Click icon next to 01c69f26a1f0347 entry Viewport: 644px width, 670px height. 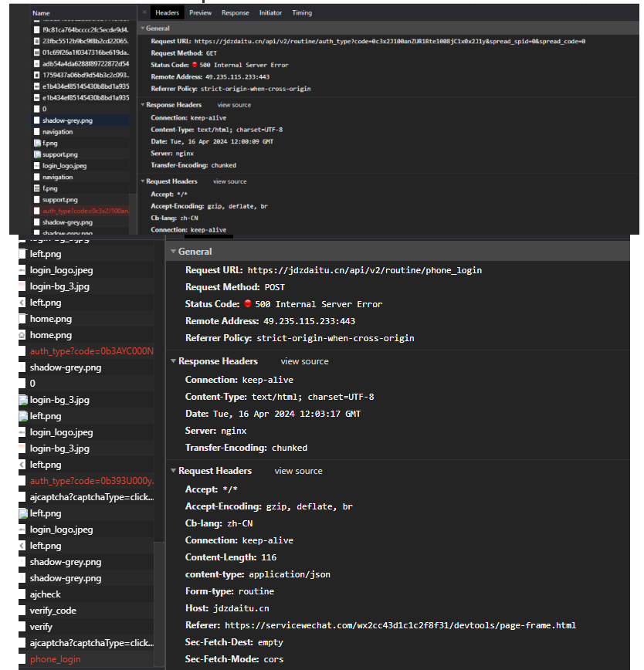coord(36,52)
